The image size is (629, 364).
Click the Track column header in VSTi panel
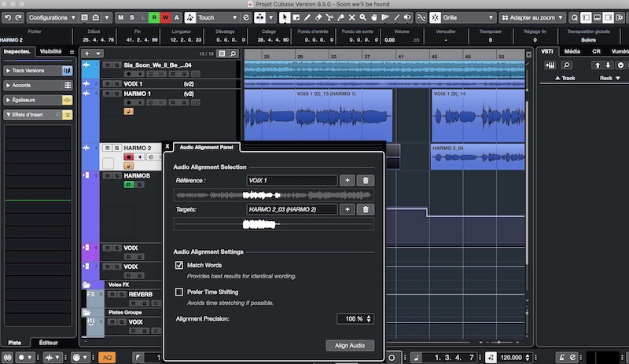tap(565, 79)
